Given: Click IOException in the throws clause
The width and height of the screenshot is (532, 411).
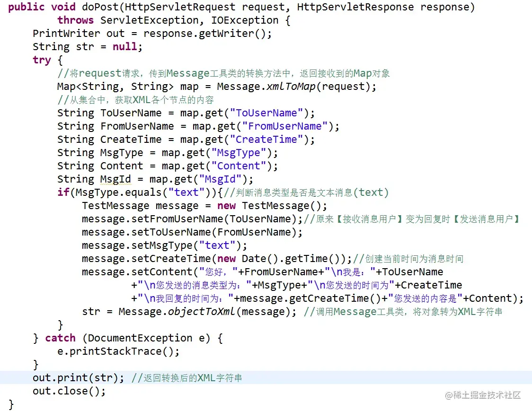Looking at the screenshot, I should pyautogui.click(x=245, y=20).
